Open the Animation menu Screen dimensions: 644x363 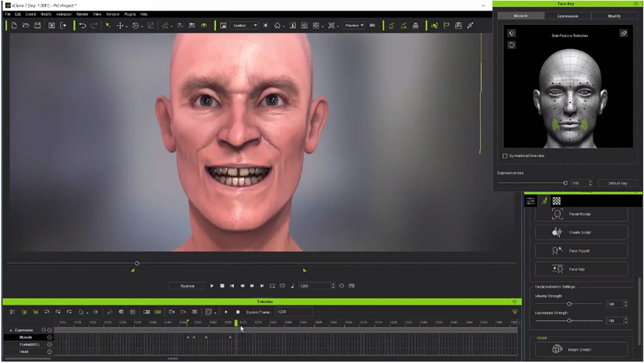click(x=64, y=14)
